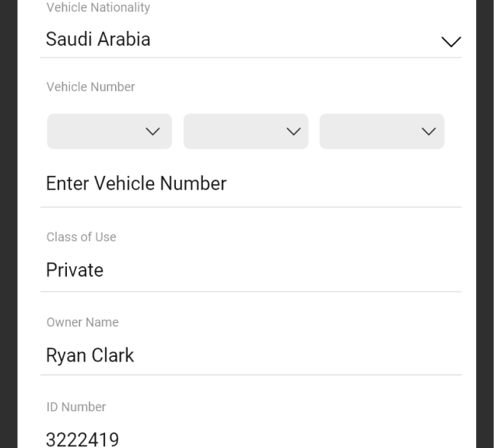Image resolution: width=494 pixels, height=448 pixels.
Task: Click the ID Number value 3222419
Action: 82,439
